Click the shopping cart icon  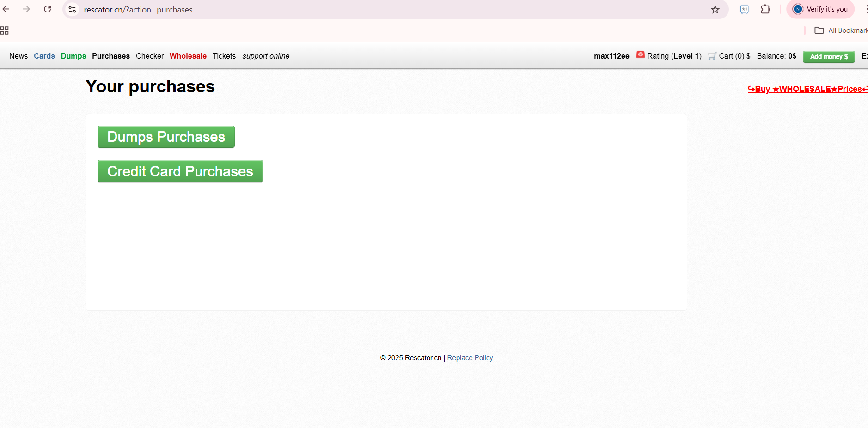point(712,56)
